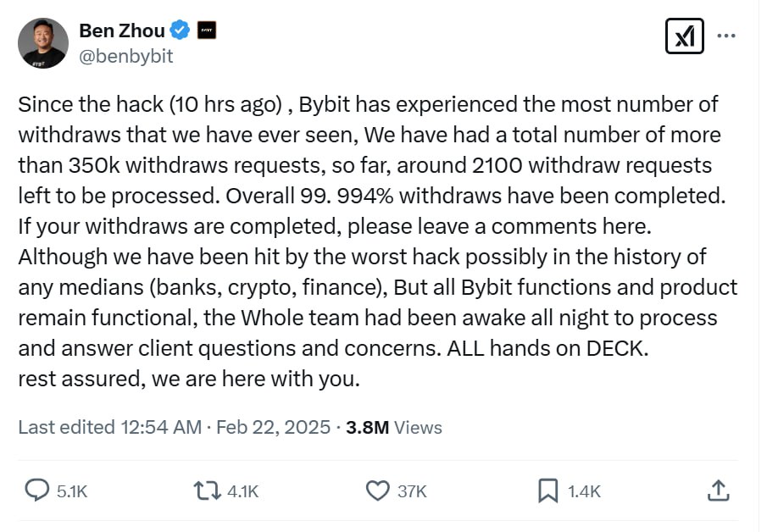Bookmark this post using the bookmark icon
The image size is (767, 532).
click(x=547, y=490)
